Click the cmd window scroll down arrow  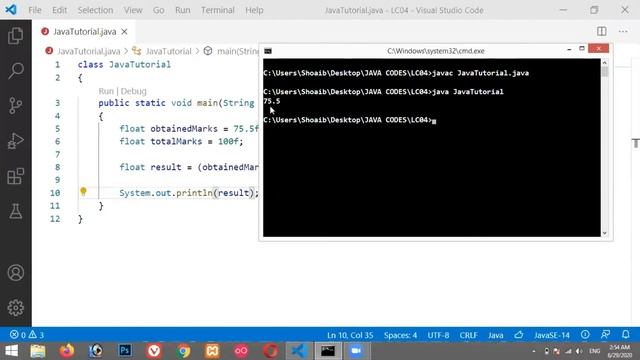click(x=605, y=233)
